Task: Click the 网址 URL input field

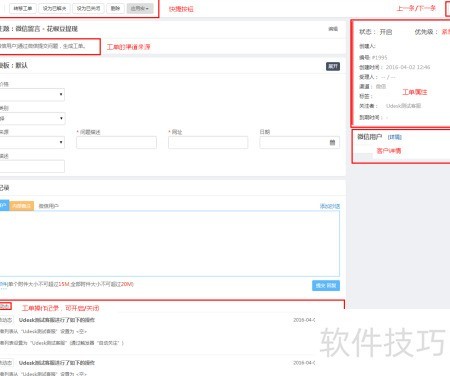Action: pos(208,142)
